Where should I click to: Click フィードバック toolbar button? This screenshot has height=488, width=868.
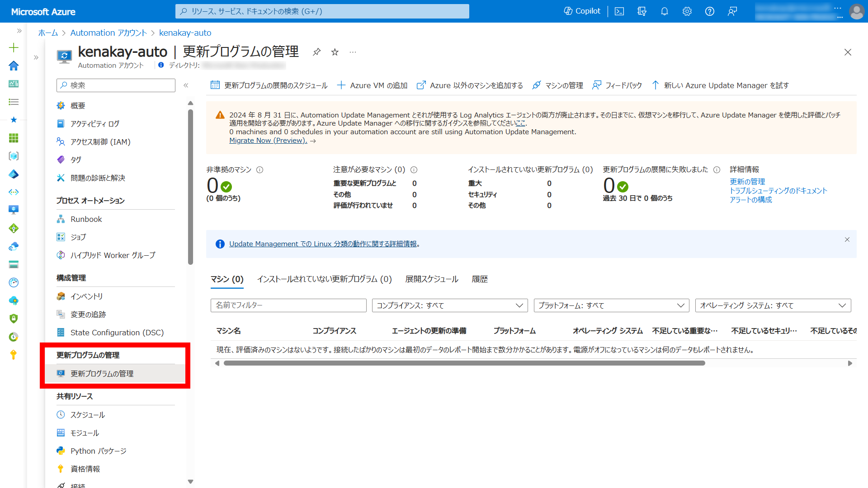pos(617,85)
